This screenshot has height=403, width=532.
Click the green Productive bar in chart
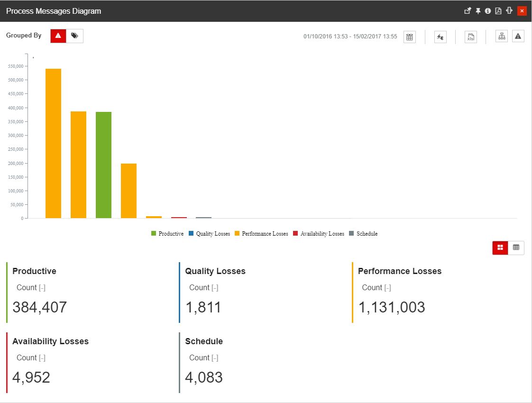tap(103, 165)
